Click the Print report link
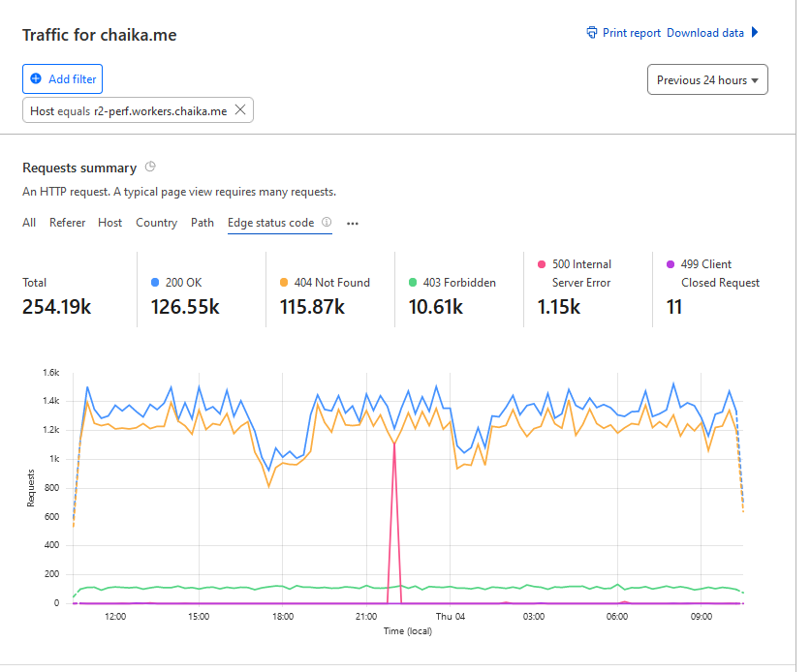The width and height of the screenshot is (811, 672). [x=632, y=33]
